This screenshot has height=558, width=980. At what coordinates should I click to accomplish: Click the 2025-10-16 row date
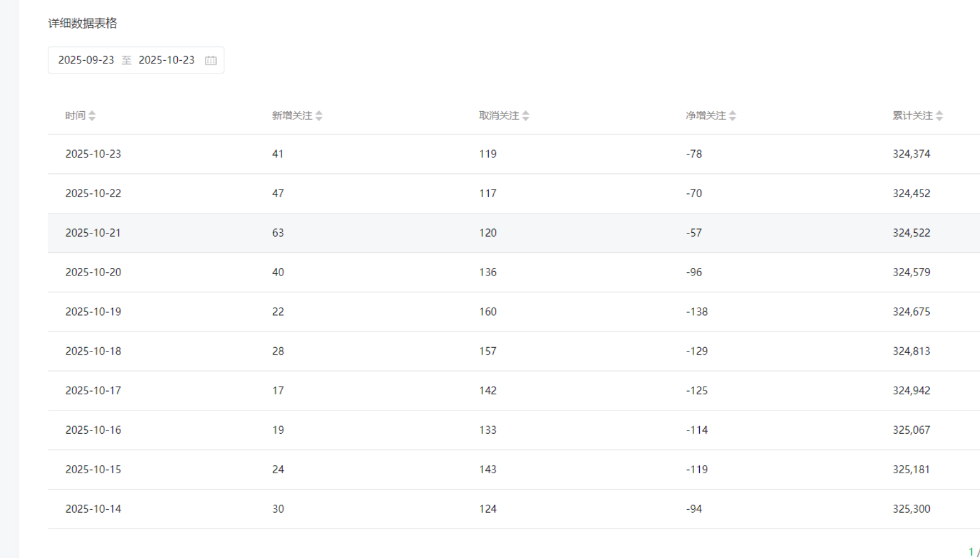[x=93, y=430]
